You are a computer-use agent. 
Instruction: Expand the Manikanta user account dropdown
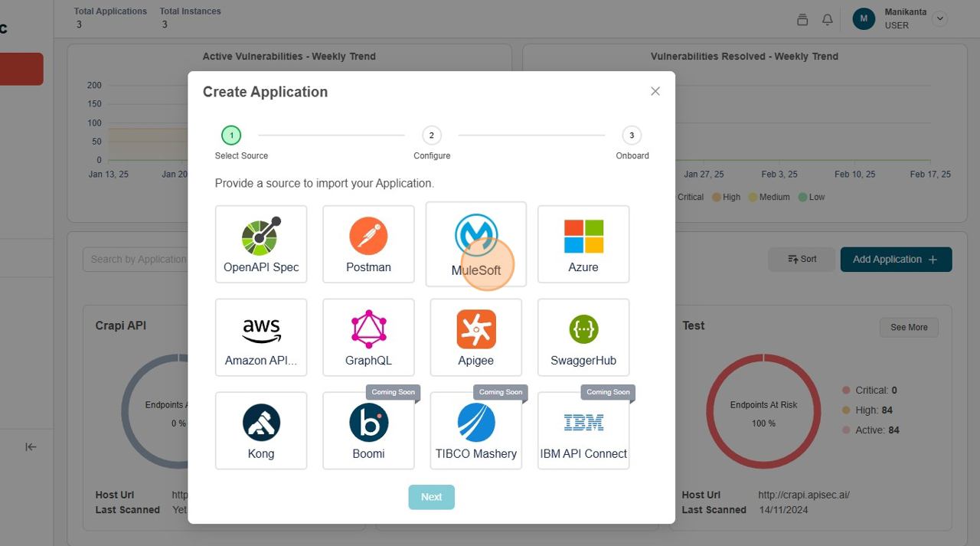939,18
